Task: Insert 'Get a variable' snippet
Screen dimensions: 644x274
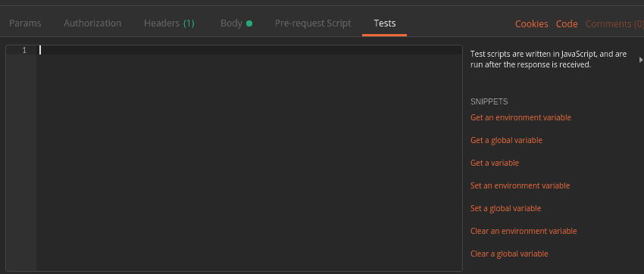Action: 495,163
